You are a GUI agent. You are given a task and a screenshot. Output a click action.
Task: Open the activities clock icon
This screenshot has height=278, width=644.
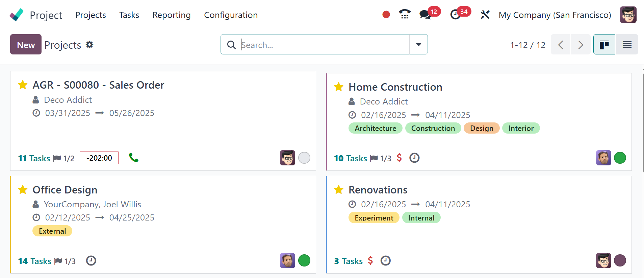(x=456, y=15)
